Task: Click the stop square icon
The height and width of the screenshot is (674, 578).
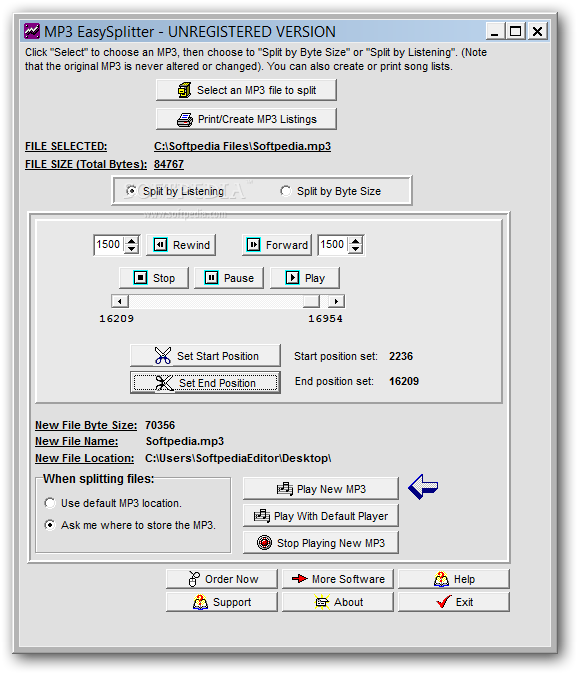Action: click(141, 278)
